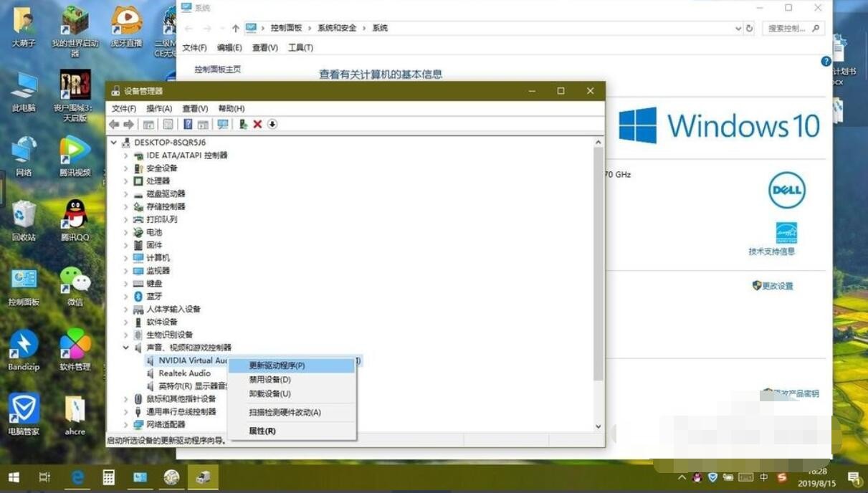Collapse the DESKTOP-8SQR5J6 root node

[x=114, y=143]
